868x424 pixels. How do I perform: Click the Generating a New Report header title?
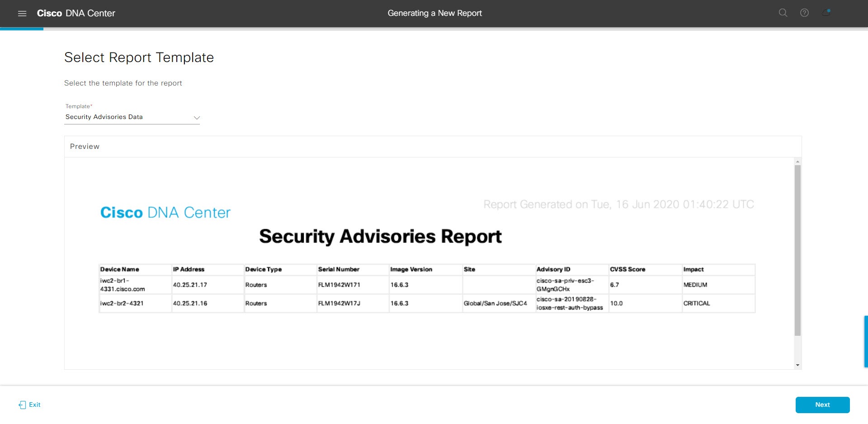click(x=434, y=13)
